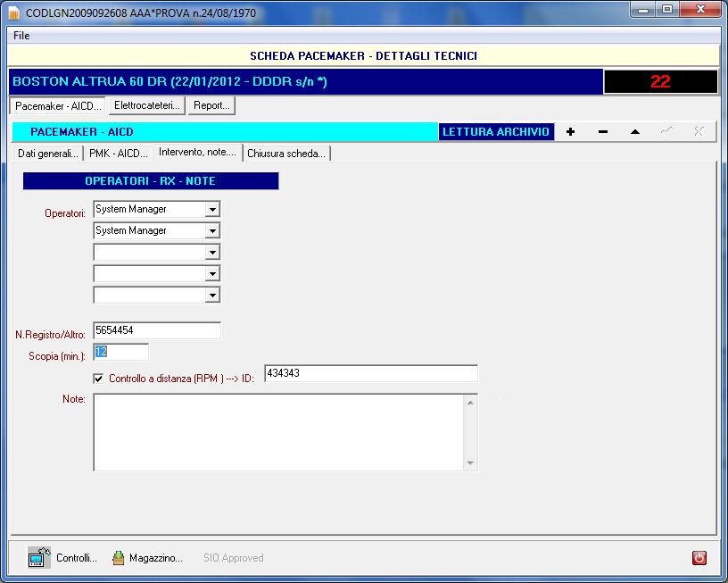Click the Magazzino box icon

119,557
